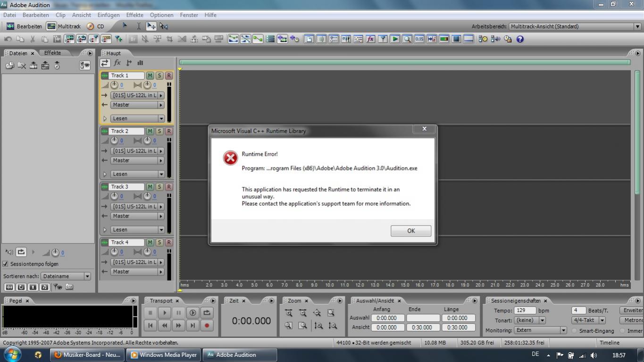The image size is (644, 362).
Task: Click the blue help question mark icon
Action: (520, 39)
